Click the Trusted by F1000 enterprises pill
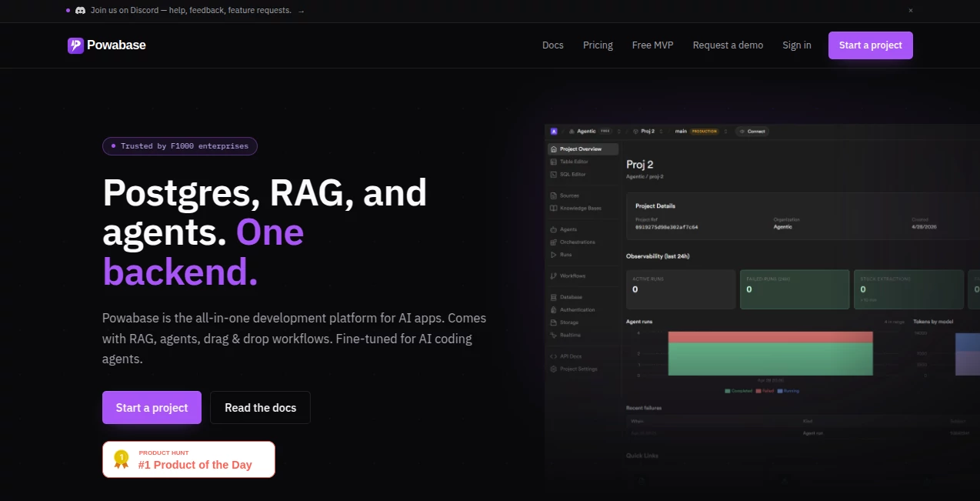This screenshot has height=501, width=980. (180, 146)
